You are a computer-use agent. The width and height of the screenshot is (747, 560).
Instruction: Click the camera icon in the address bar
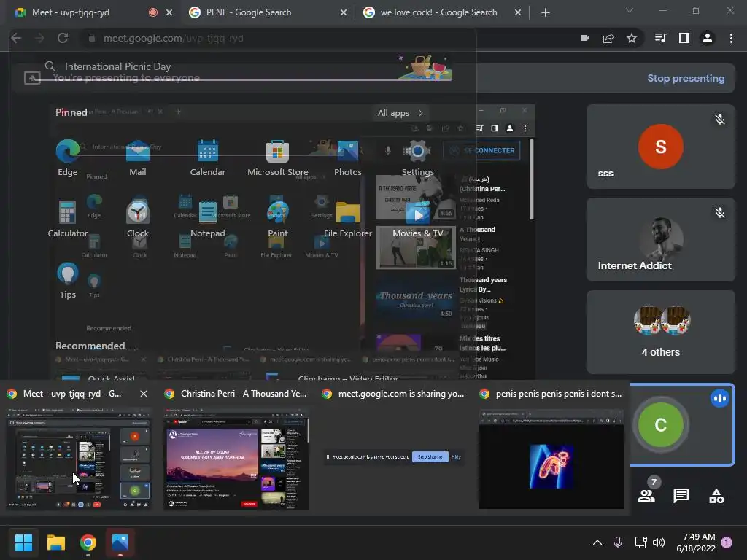pyautogui.click(x=585, y=38)
